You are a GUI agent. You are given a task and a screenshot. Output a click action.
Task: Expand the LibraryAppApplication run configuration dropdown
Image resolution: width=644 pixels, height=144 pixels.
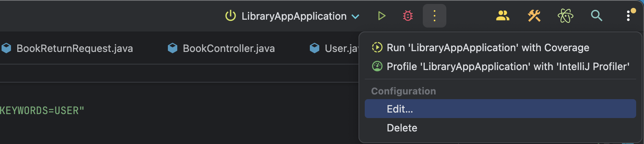coord(355,17)
